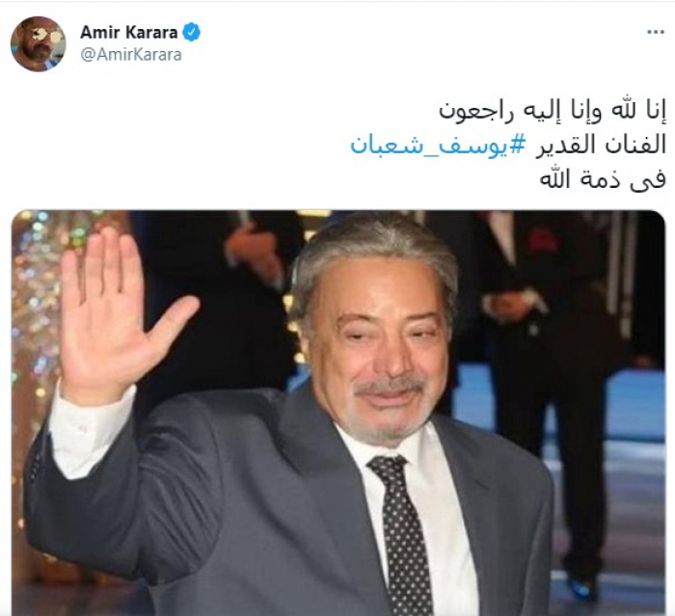Open the three-dot more options menu

(x=656, y=32)
